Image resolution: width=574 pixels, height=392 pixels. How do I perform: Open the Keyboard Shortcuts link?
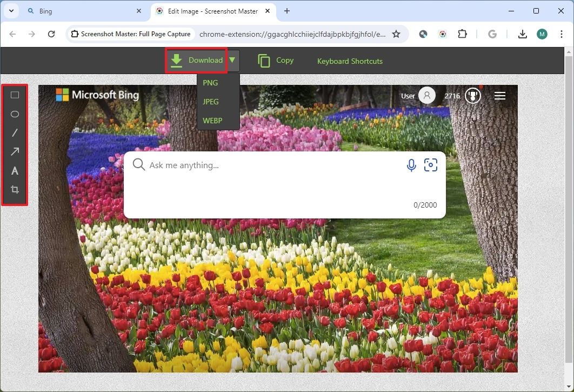[350, 61]
